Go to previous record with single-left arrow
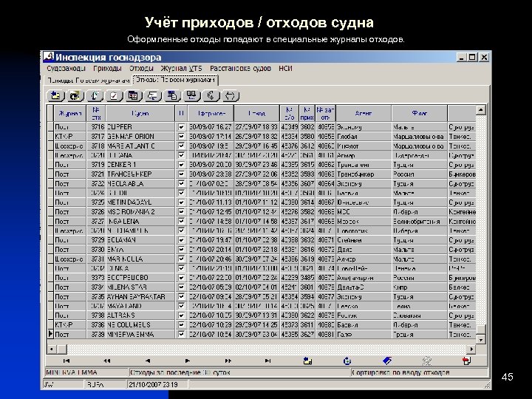This screenshot has width=532, height=399. (x=147, y=361)
